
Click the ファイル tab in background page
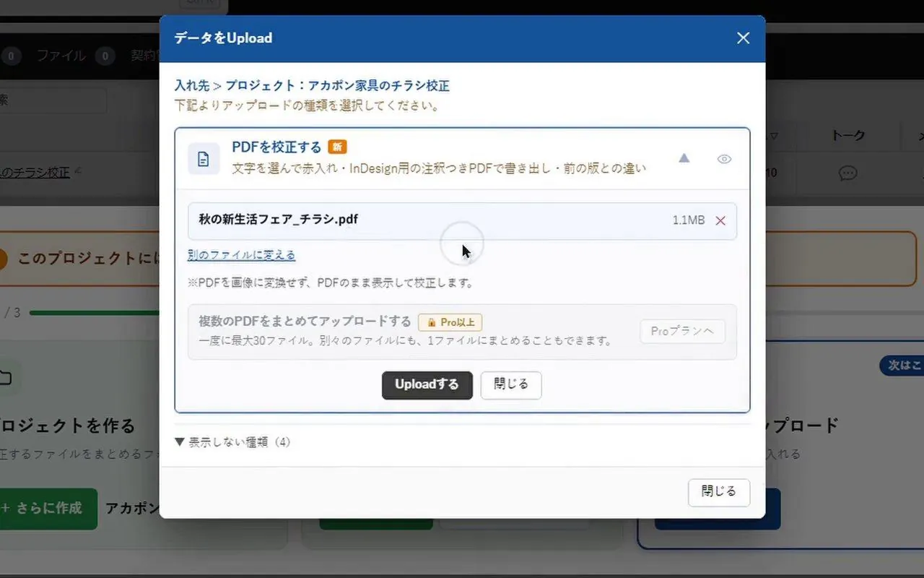[x=61, y=56]
